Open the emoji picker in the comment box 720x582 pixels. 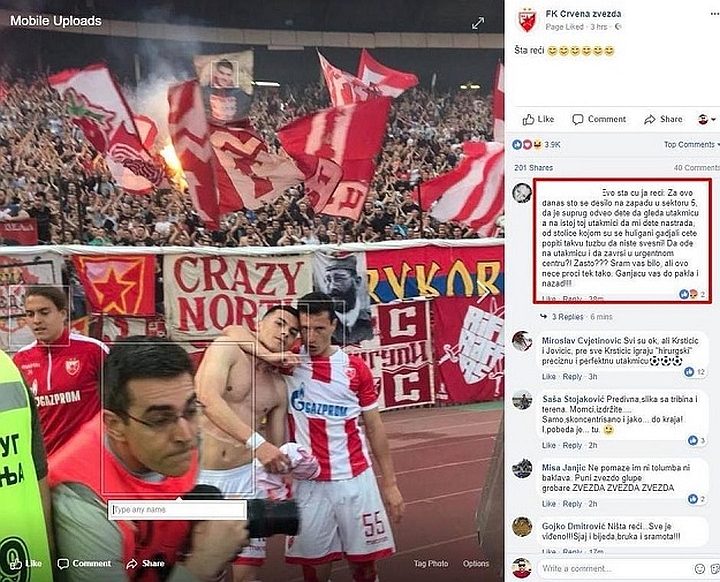(699, 569)
